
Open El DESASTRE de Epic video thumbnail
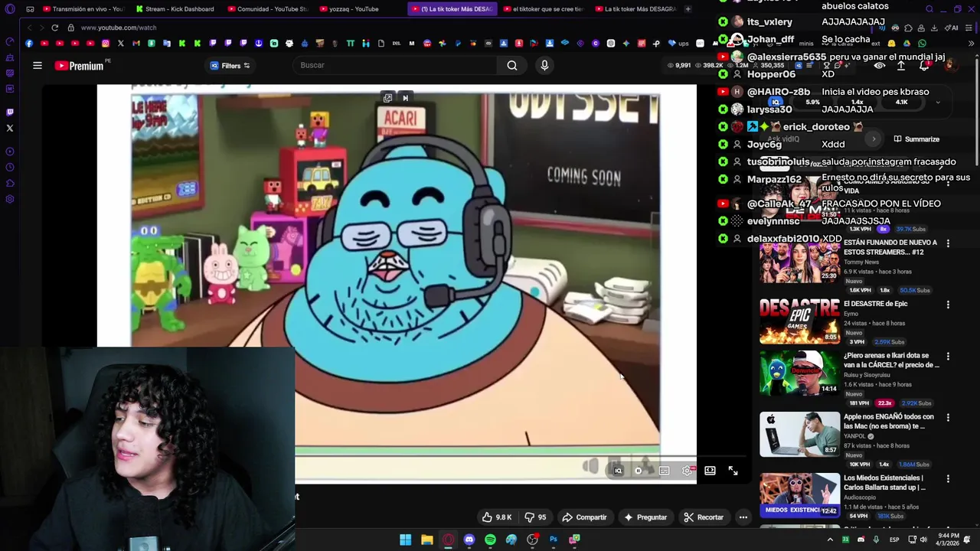pyautogui.click(x=799, y=321)
